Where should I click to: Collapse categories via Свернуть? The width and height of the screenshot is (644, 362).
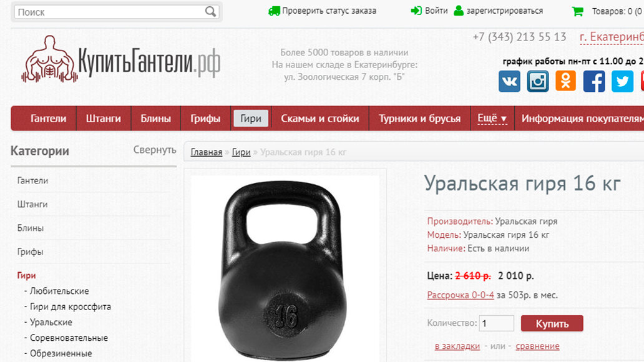pyautogui.click(x=154, y=150)
